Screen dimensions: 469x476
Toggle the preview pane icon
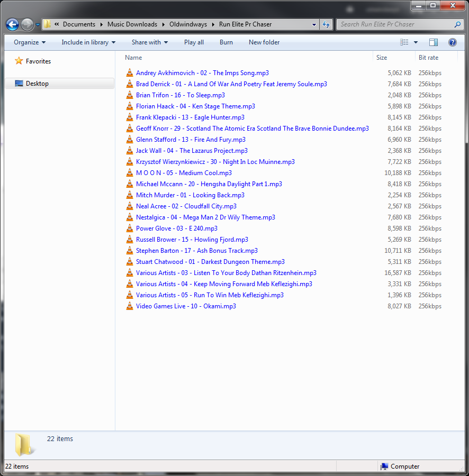(x=434, y=42)
